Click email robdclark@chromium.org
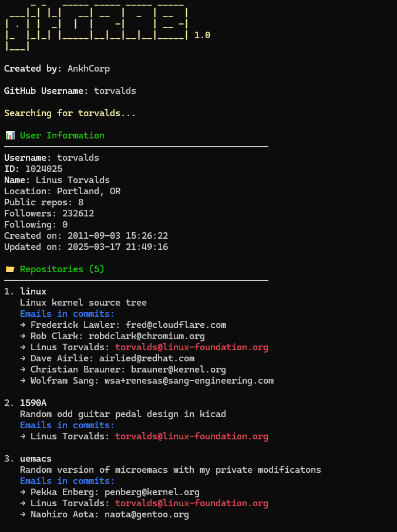This screenshot has width=397, height=532. 147,336
